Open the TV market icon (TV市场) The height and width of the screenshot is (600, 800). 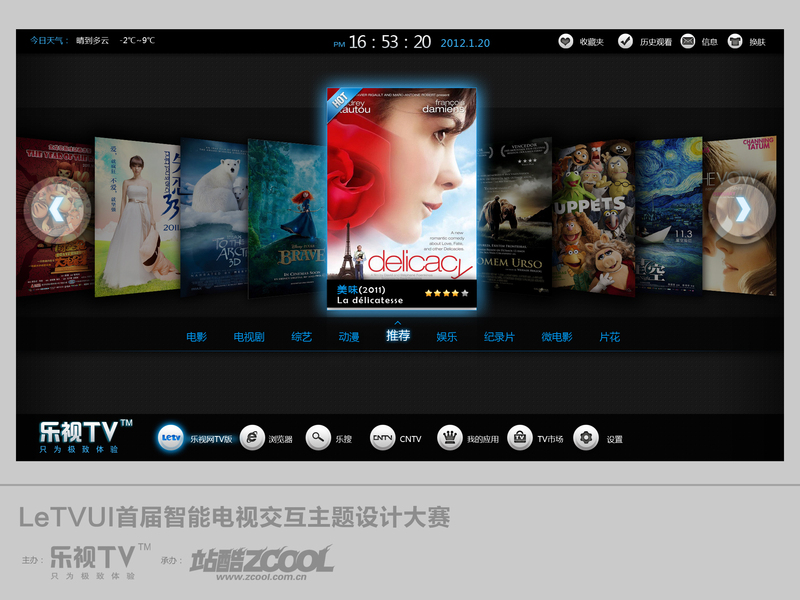(x=520, y=438)
